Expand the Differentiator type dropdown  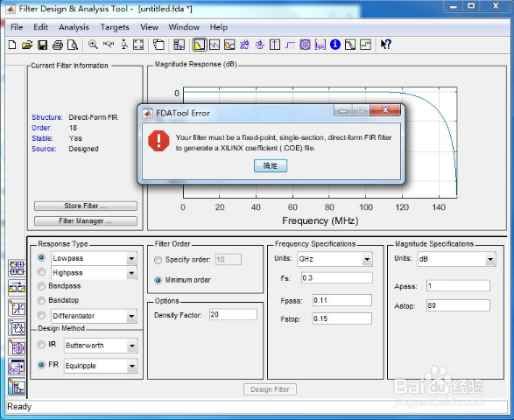(x=131, y=316)
